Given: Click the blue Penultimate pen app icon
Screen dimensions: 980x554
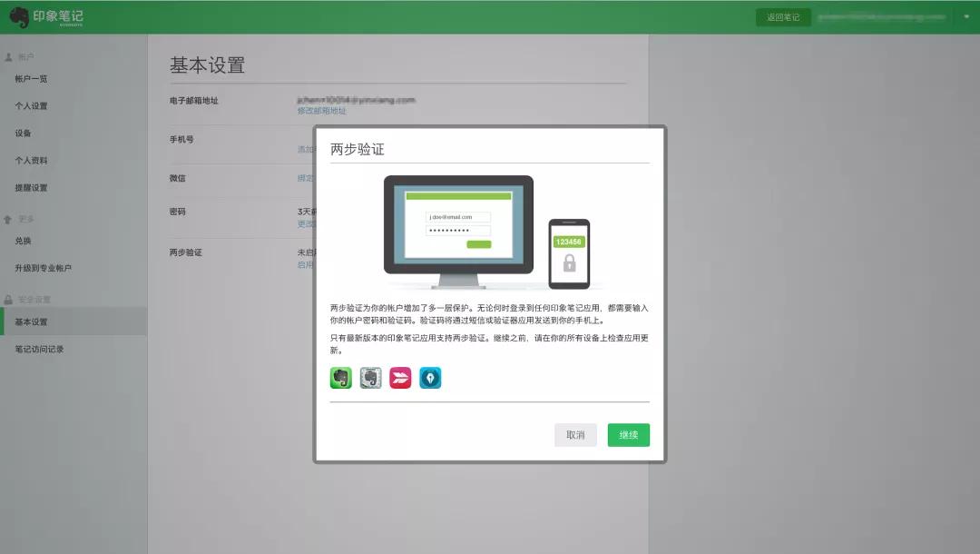Looking at the screenshot, I should point(430,378).
